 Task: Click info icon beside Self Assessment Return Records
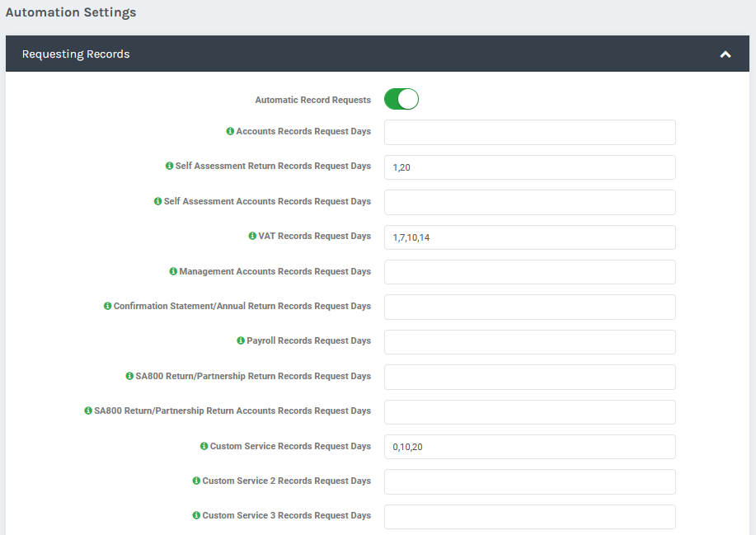pos(169,166)
